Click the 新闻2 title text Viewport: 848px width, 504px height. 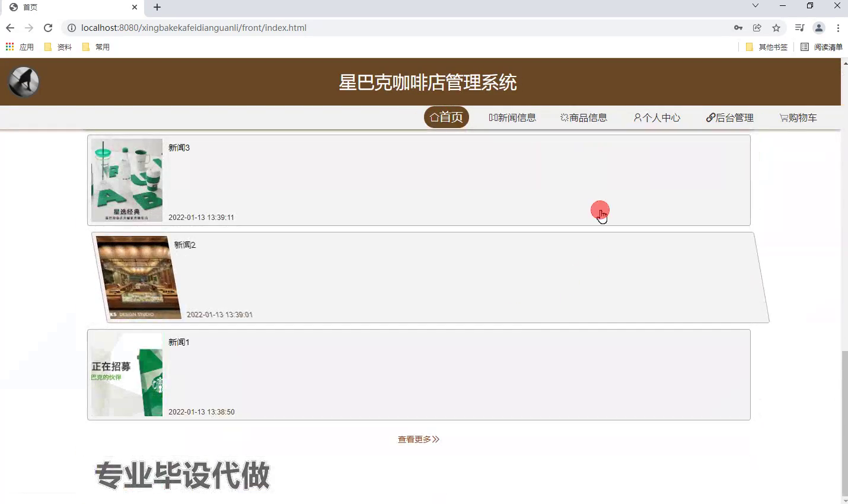pos(185,245)
